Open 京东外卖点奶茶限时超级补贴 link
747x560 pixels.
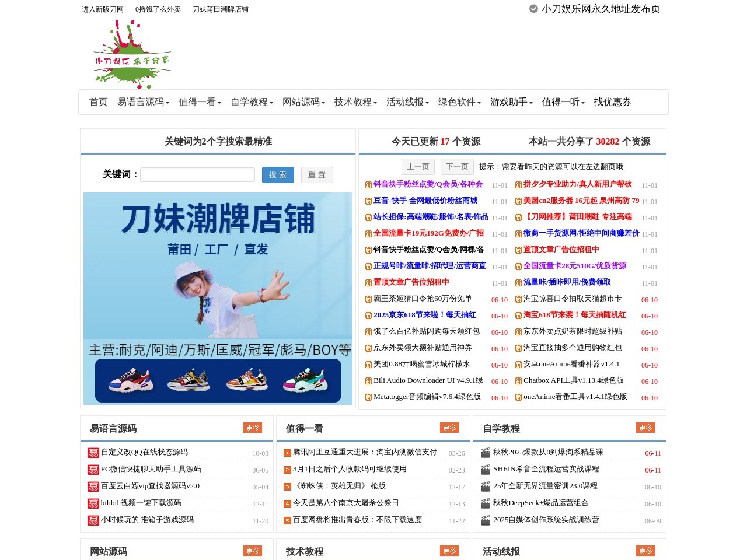tap(573, 331)
